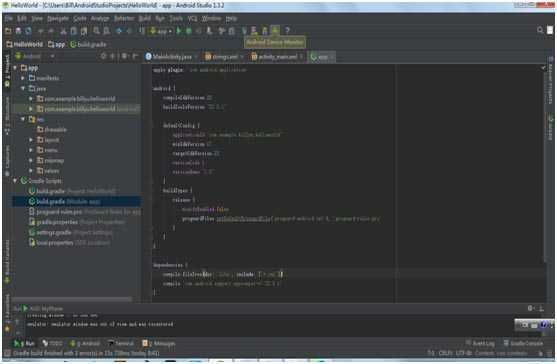The width and height of the screenshot is (557, 364).
Task: Expand the layout folder node
Action: coord(31,140)
